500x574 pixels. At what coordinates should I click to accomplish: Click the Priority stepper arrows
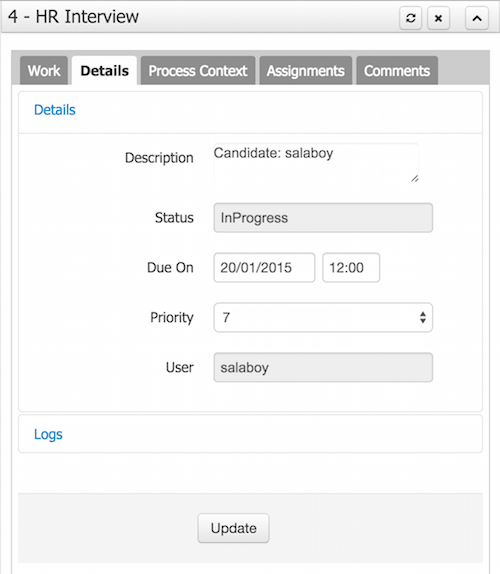tap(423, 317)
